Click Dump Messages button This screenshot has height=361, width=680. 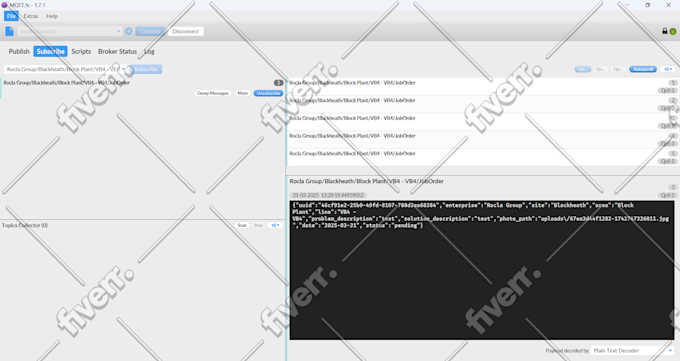(212, 93)
